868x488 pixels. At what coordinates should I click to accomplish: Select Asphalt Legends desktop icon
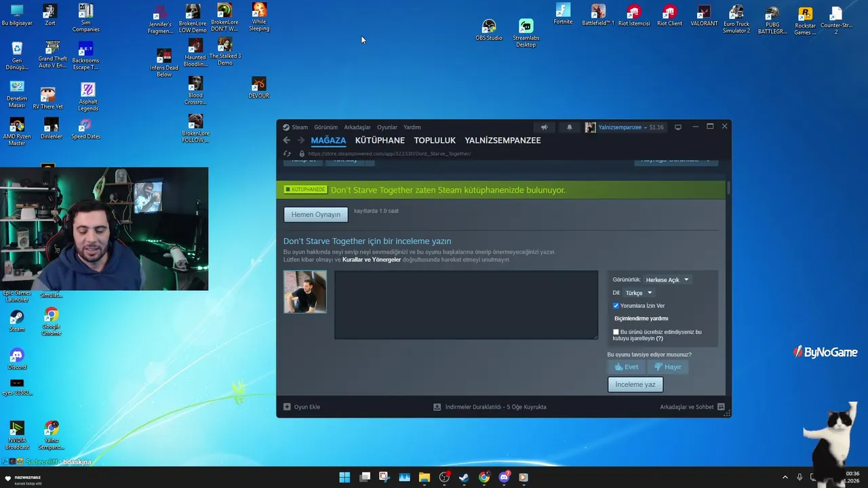coord(88,97)
